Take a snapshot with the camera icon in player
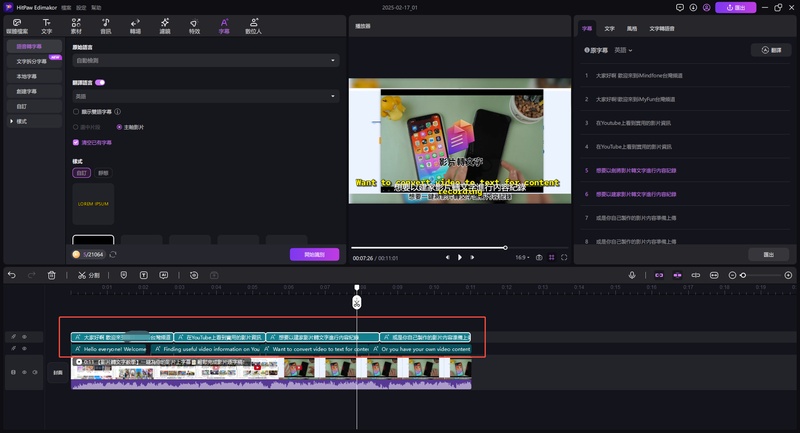Image resolution: width=800 pixels, height=433 pixels. pos(539,258)
